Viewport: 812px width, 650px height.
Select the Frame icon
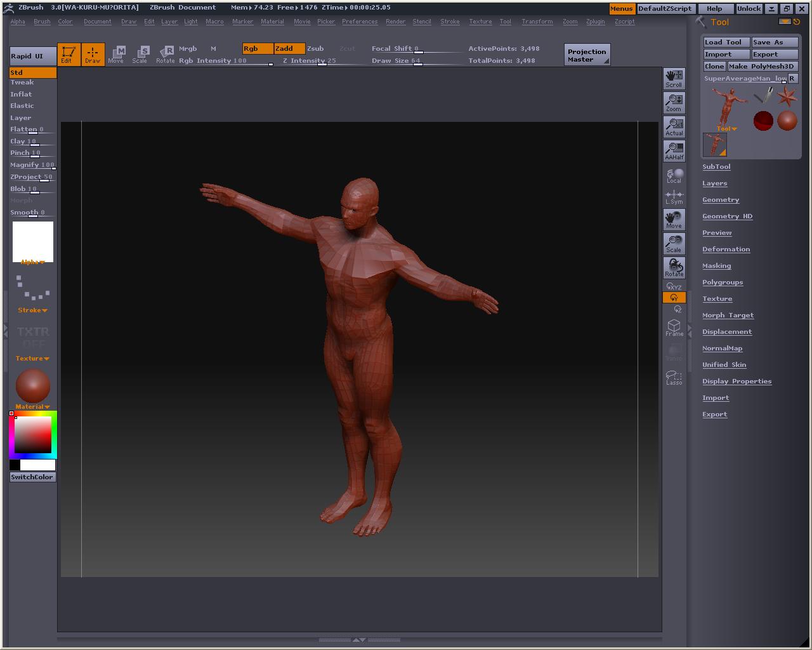[x=674, y=328]
